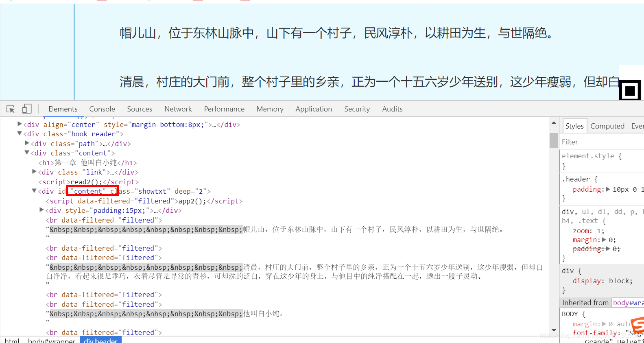
Task: Open the Elements tab
Action: (63, 109)
